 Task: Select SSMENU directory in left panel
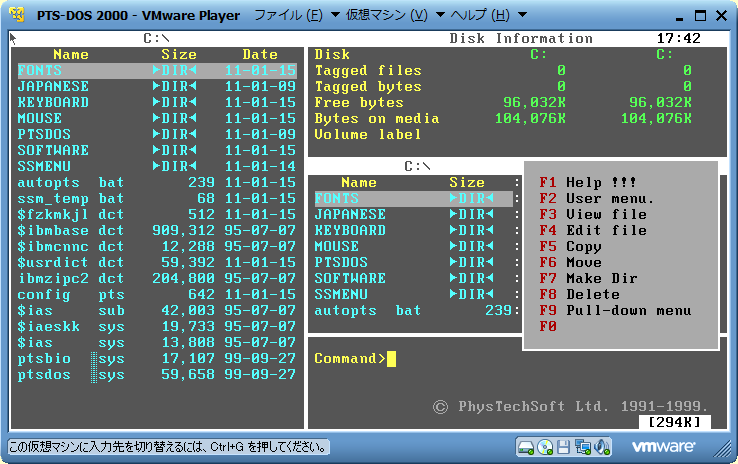coord(157,167)
